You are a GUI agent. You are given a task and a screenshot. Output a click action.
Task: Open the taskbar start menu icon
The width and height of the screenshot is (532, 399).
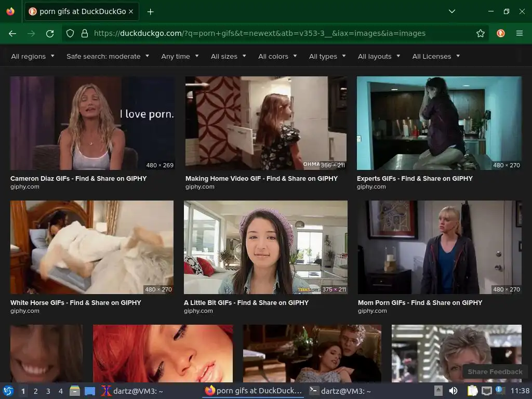pyautogui.click(x=8, y=391)
